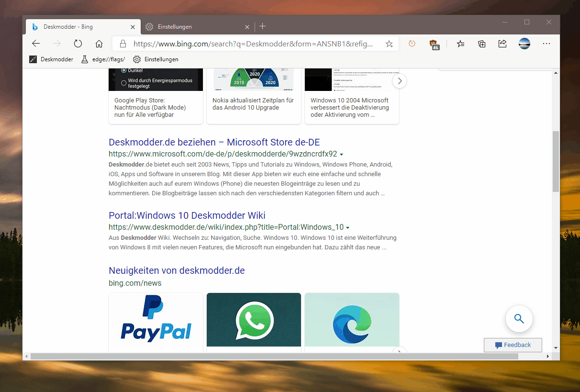Open the Windows 10 2004 Microsoft article
Viewport: 580px width, 392px height.
coord(350,108)
